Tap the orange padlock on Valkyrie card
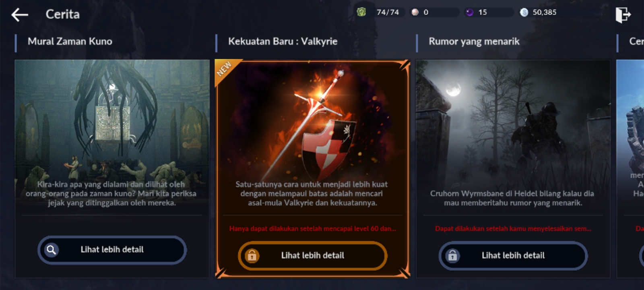644x290 pixels. (252, 255)
